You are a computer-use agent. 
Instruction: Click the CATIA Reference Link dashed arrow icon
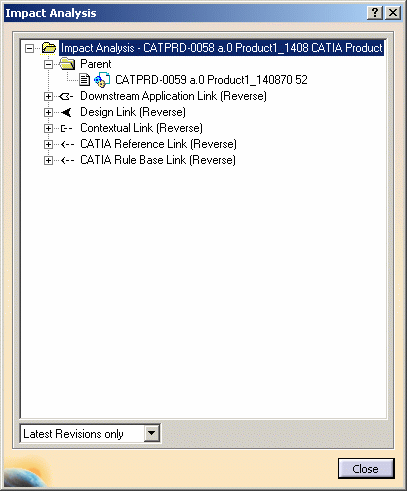pyautogui.click(x=67, y=144)
